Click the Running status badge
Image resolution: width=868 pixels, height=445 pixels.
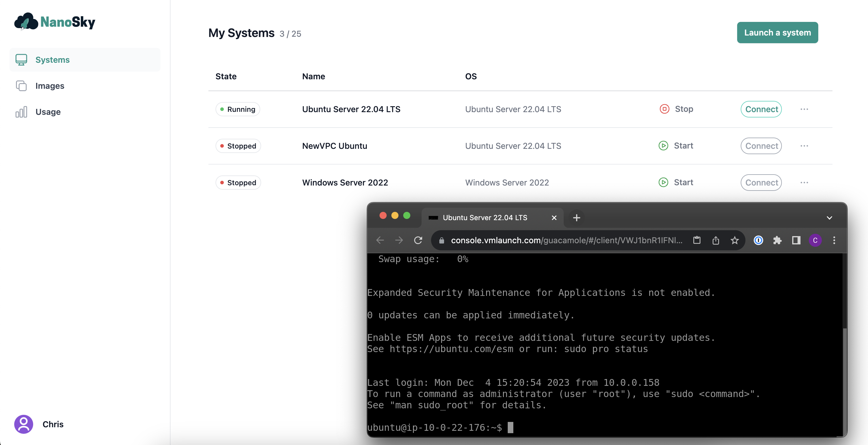pyautogui.click(x=237, y=109)
